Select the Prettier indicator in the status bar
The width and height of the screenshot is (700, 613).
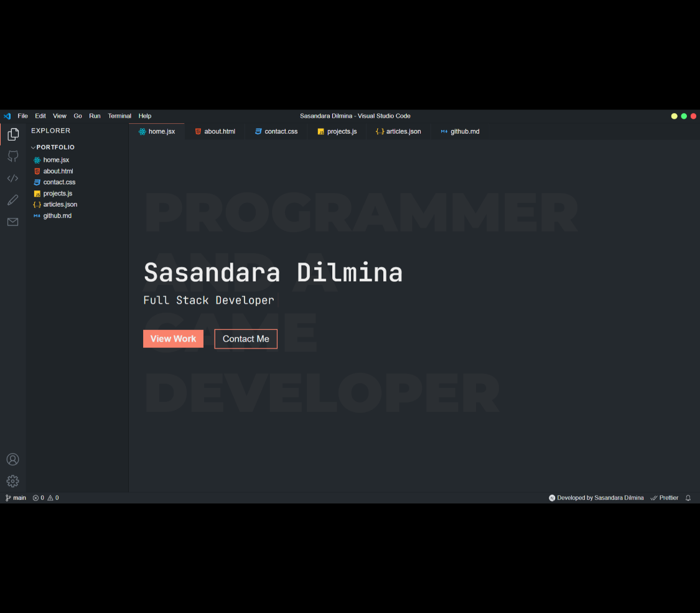[665, 497]
